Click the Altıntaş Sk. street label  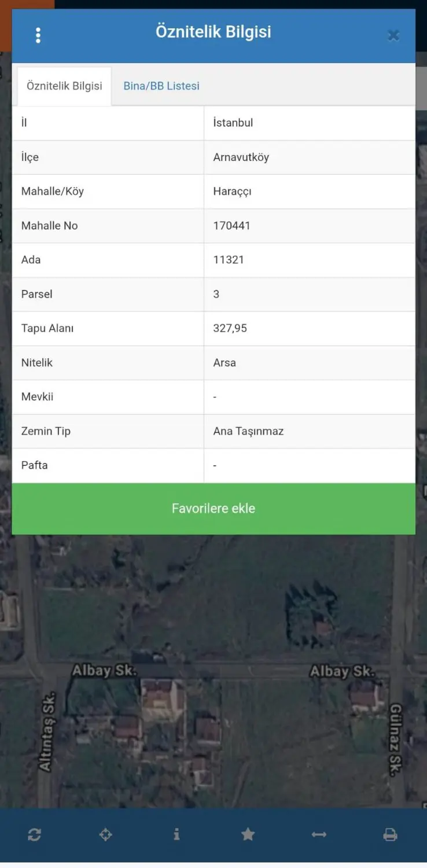pyautogui.click(x=46, y=731)
